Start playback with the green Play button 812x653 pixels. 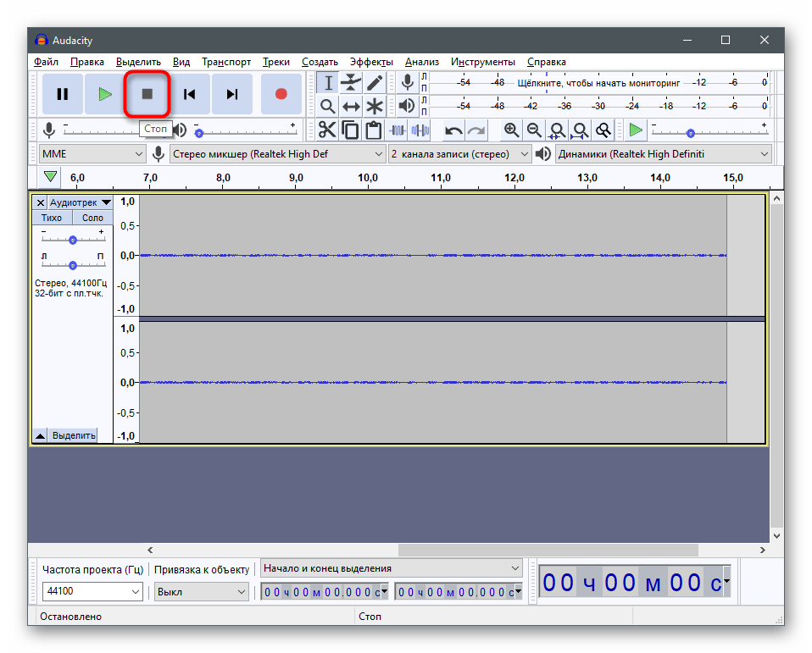coord(105,94)
